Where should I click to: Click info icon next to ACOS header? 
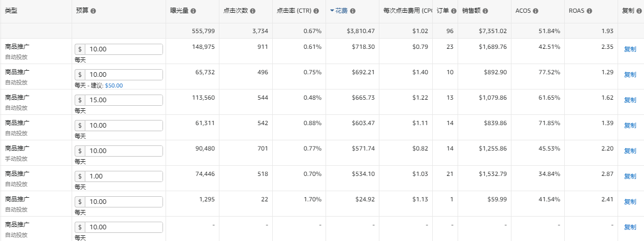click(x=536, y=11)
